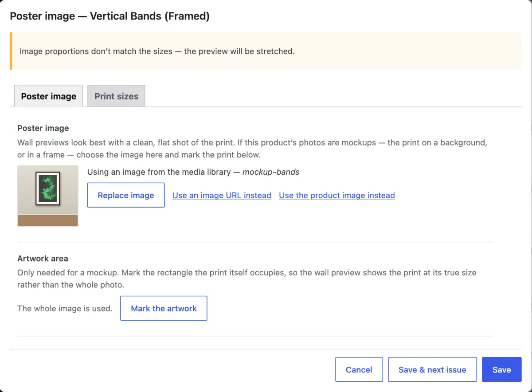Screen dimensions: 532x392
Task: Choose Use the product image instead link
Action: pyautogui.click(x=337, y=195)
